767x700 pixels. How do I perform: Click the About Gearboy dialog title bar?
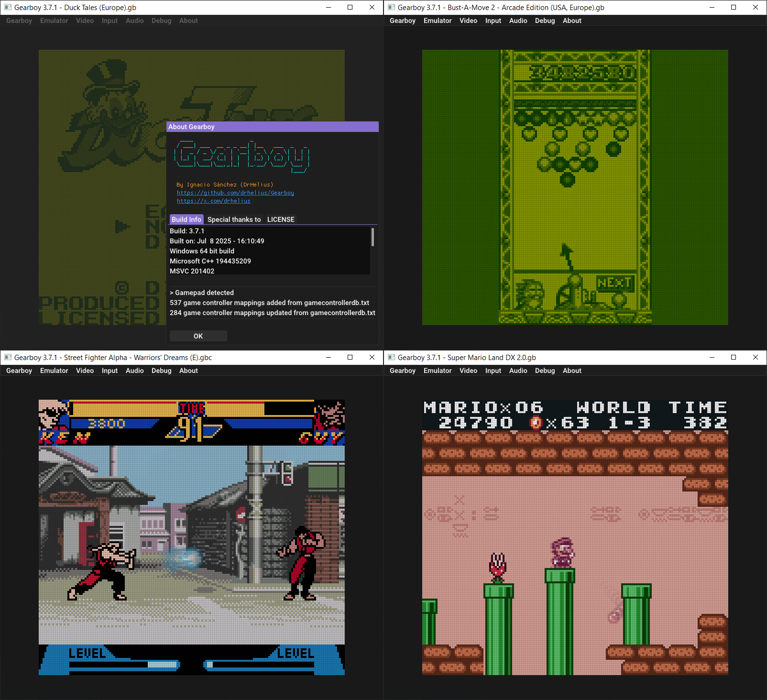coord(273,127)
